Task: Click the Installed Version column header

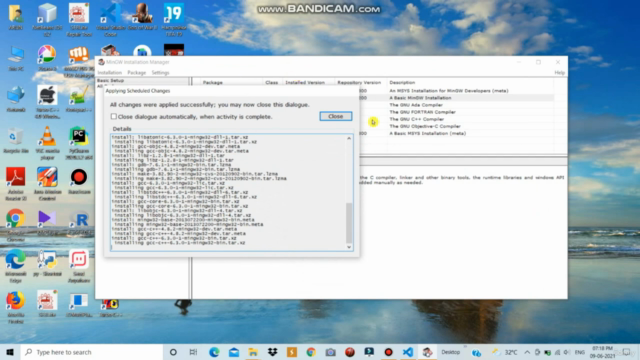Action: pyautogui.click(x=305, y=82)
